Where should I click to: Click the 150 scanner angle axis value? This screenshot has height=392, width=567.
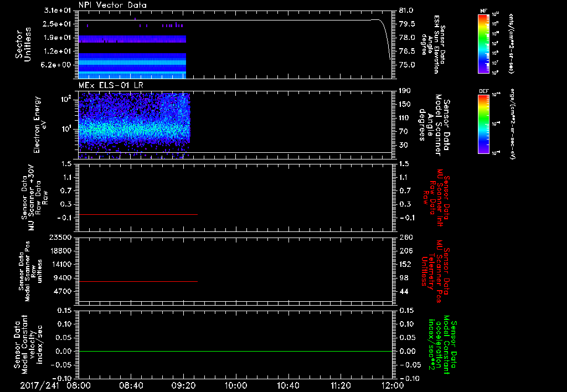(405, 105)
